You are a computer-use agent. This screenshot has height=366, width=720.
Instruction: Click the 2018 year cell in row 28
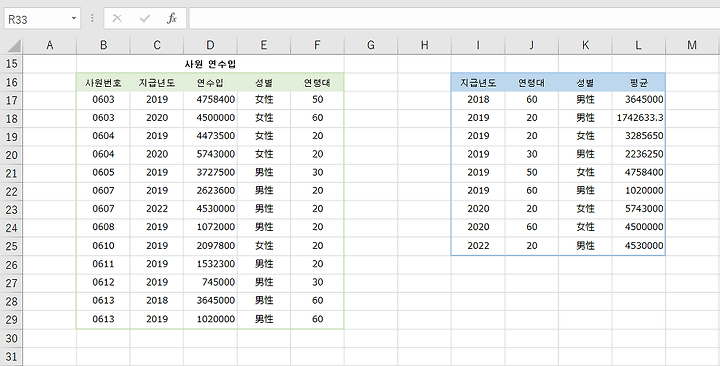click(x=157, y=300)
